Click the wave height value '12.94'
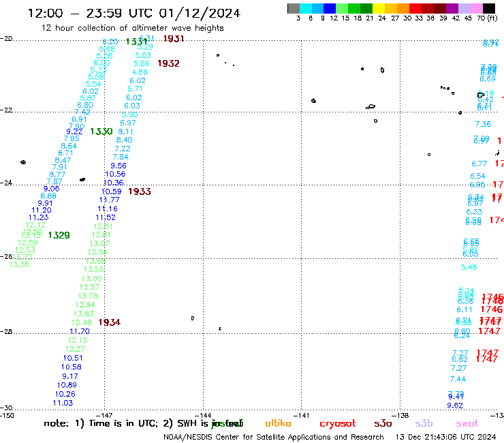The height and width of the screenshot is (443, 504). pyautogui.click(x=86, y=305)
